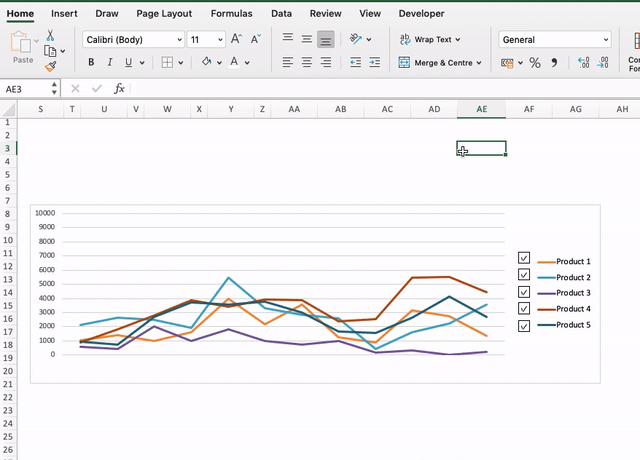Uncheck the Product 2 checkbox
The image size is (640, 460).
click(524, 274)
